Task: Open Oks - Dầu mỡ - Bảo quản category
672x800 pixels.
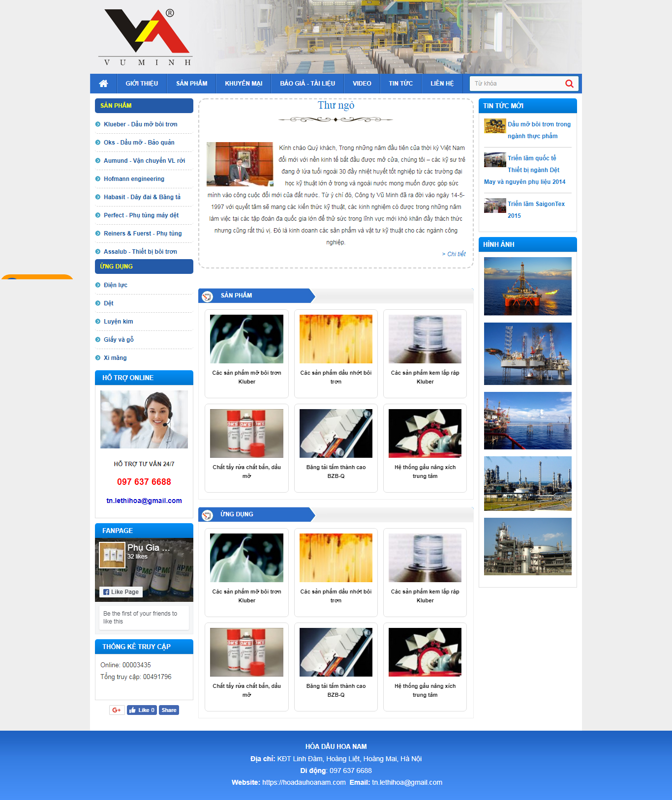Action: [139, 143]
